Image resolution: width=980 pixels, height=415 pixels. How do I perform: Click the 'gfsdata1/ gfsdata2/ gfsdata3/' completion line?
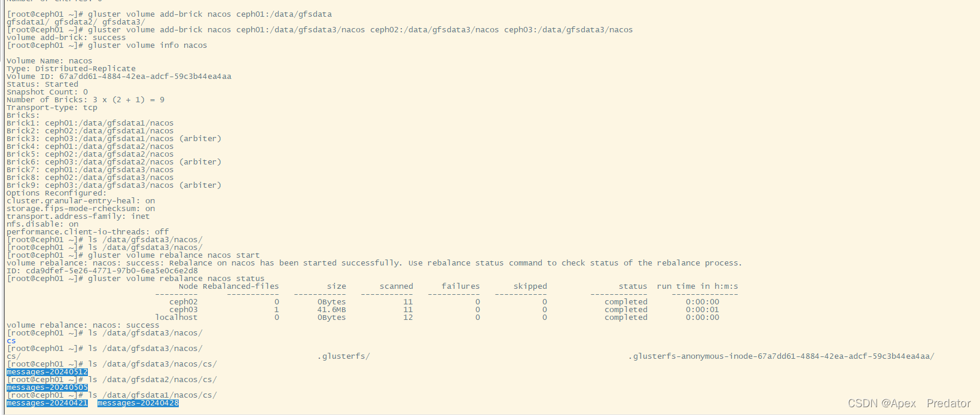tap(76, 22)
